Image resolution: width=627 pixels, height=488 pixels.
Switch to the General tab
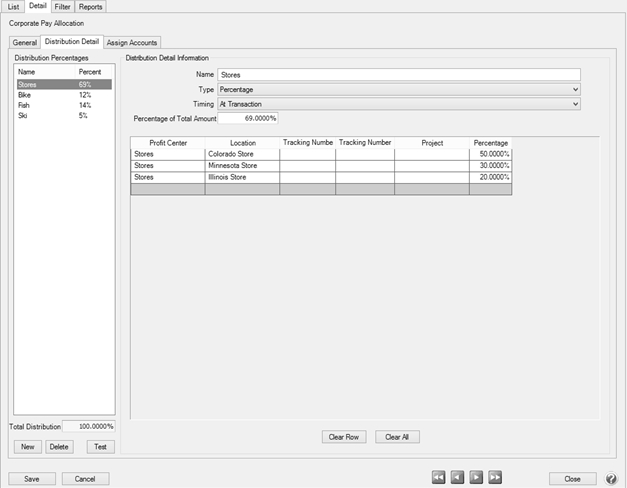tap(25, 42)
